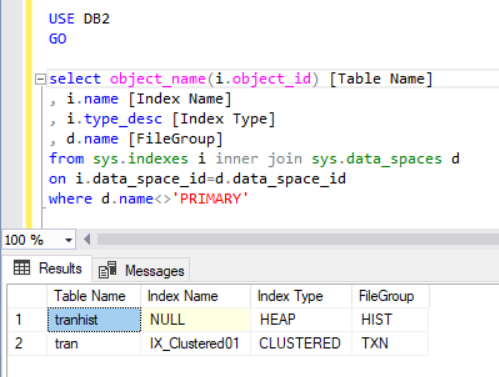Click the Messages tab icon
Image resolution: width=499 pixels, height=377 pixels.
coord(108,270)
